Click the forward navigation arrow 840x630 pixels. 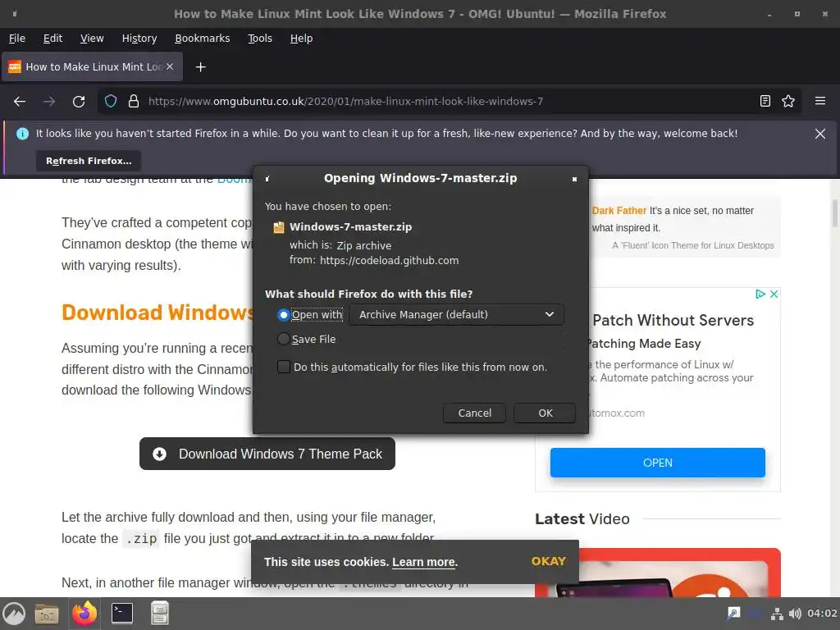49,101
